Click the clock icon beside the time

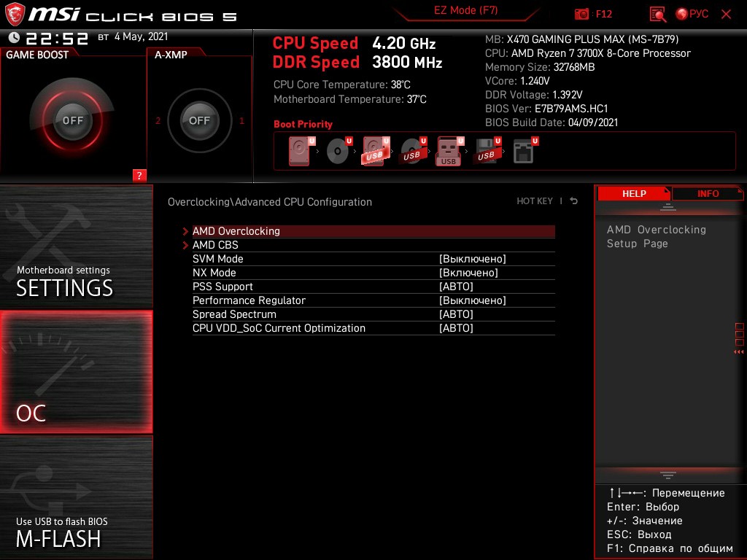15,37
